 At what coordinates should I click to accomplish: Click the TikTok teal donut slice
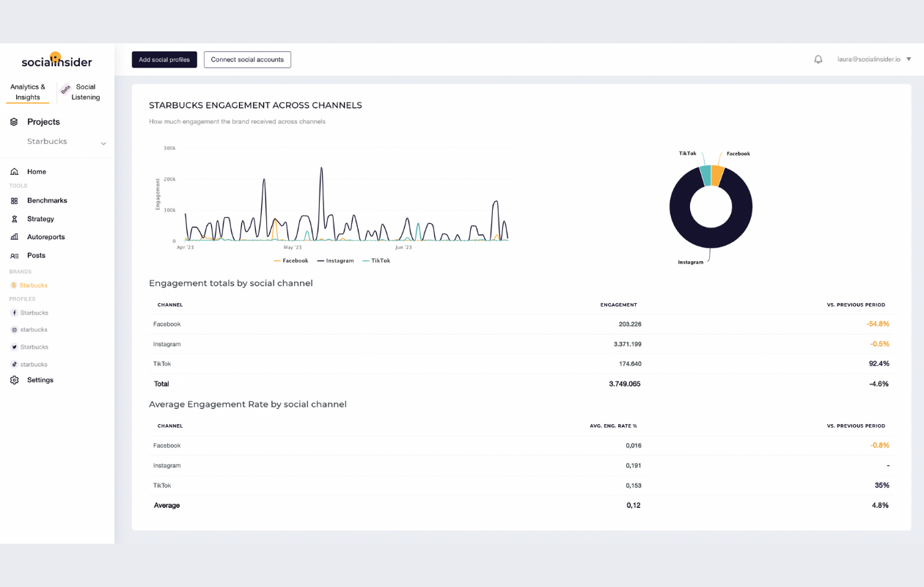pyautogui.click(x=705, y=175)
